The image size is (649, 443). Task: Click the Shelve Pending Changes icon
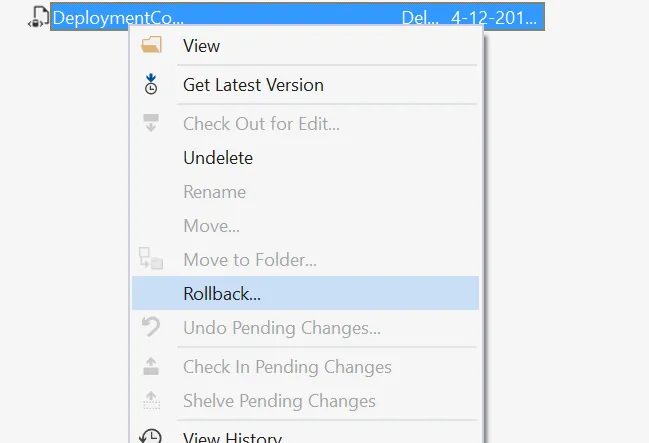click(151, 401)
